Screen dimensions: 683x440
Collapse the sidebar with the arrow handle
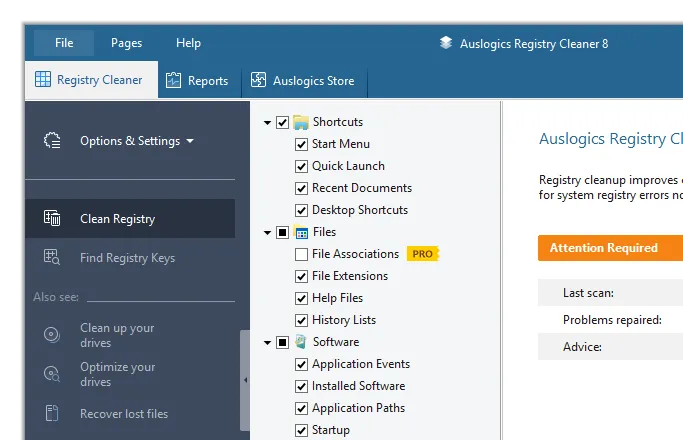click(x=245, y=380)
